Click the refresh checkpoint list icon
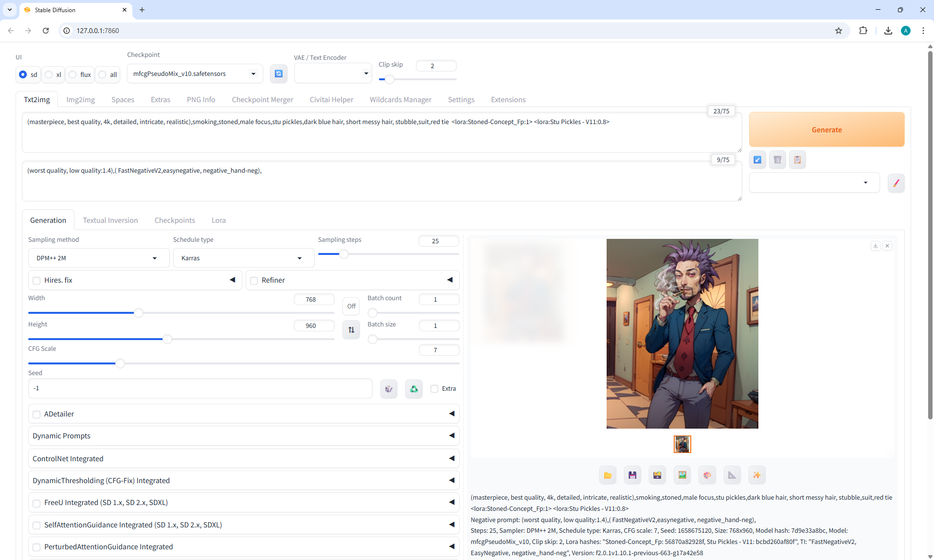The height and width of the screenshot is (560, 934). [x=278, y=73]
